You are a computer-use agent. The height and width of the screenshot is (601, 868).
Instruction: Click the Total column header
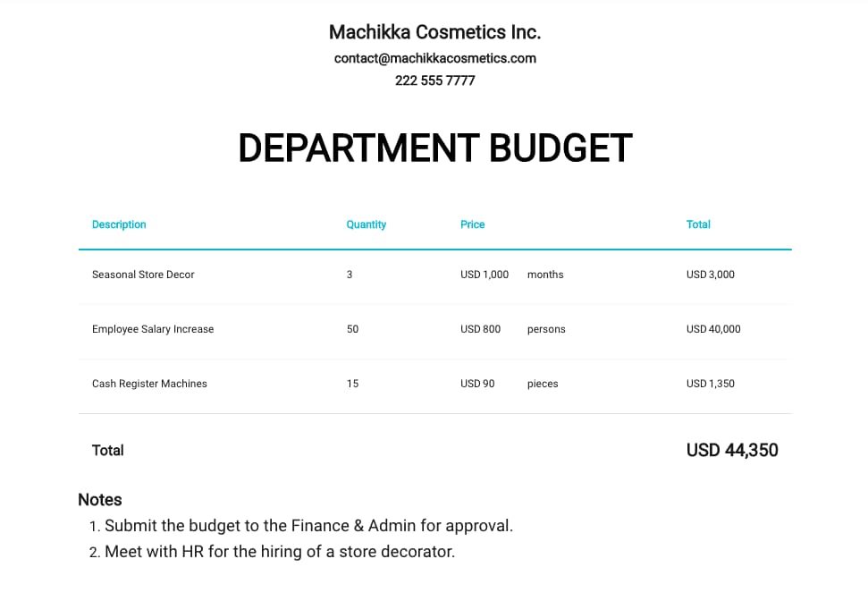[698, 224]
